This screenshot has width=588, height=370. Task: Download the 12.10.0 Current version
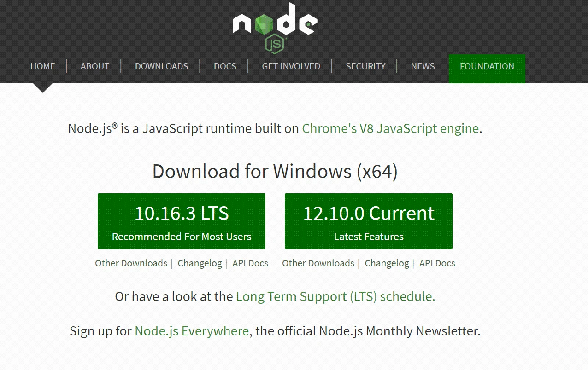pos(369,221)
